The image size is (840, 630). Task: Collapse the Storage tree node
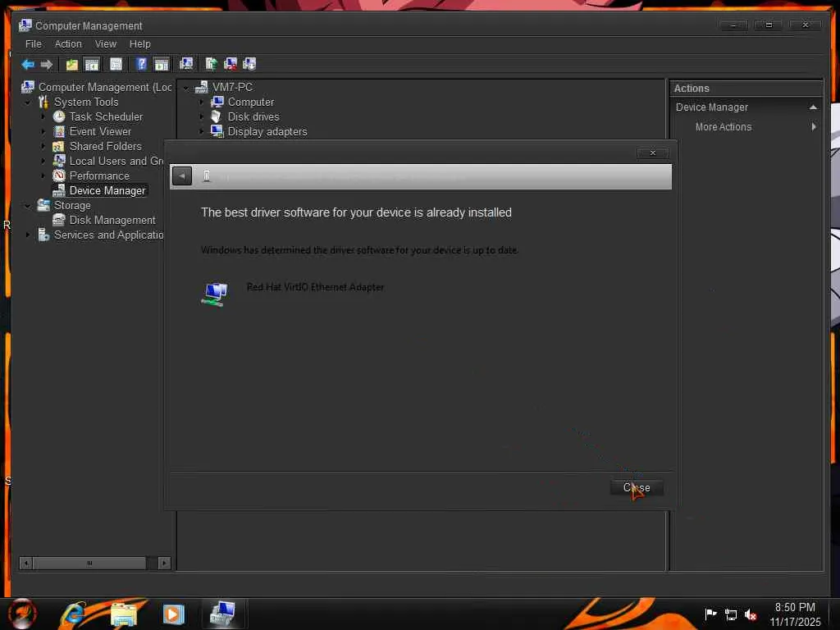point(28,206)
